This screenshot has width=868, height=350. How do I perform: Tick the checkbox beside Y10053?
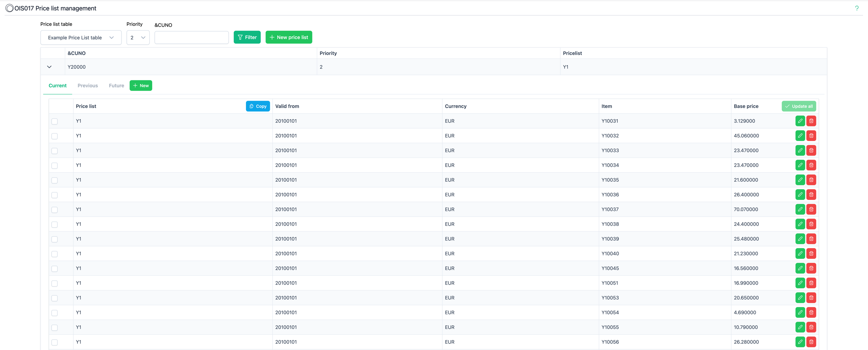click(55, 298)
